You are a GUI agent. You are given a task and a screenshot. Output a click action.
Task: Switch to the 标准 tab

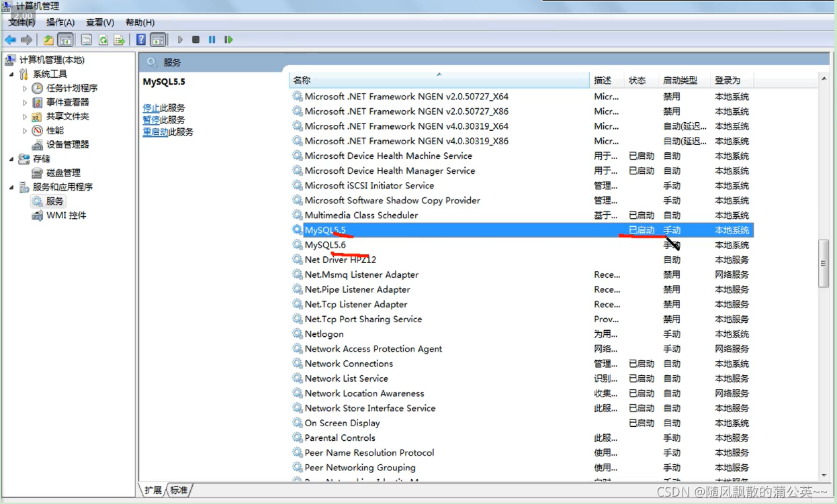pyautogui.click(x=179, y=490)
